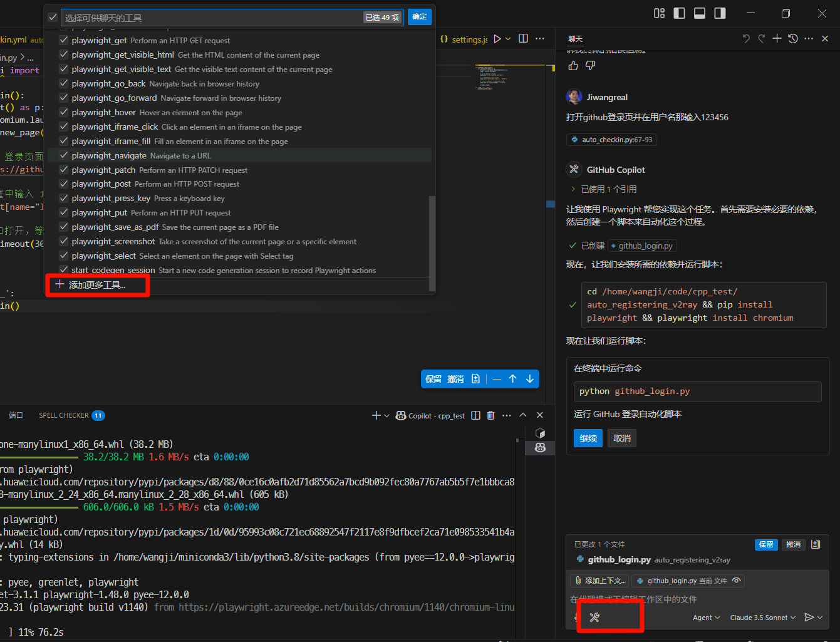Send the chat message with the arrow icon
840x642 pixels.
tap(809, 618)
